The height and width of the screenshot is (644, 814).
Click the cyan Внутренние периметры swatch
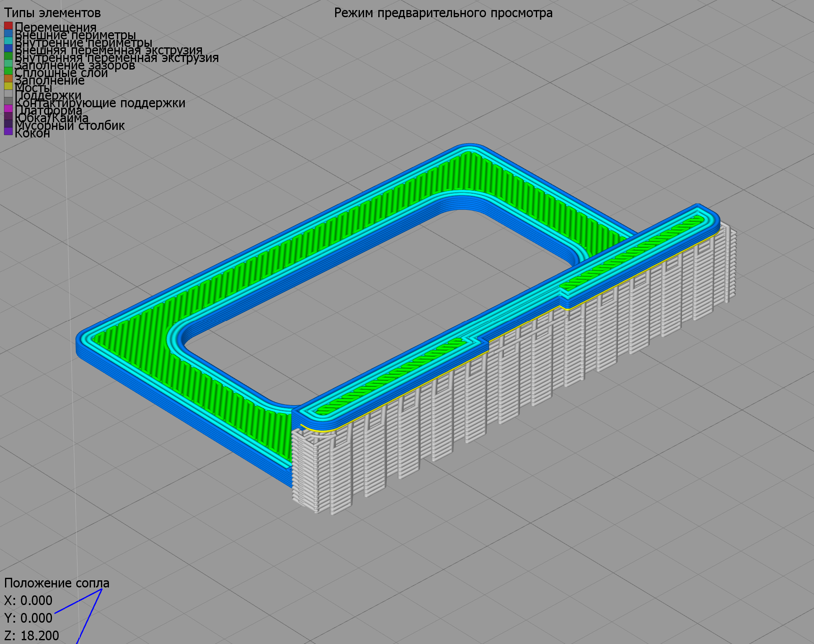pyautogui.click(x=8, y=41)
